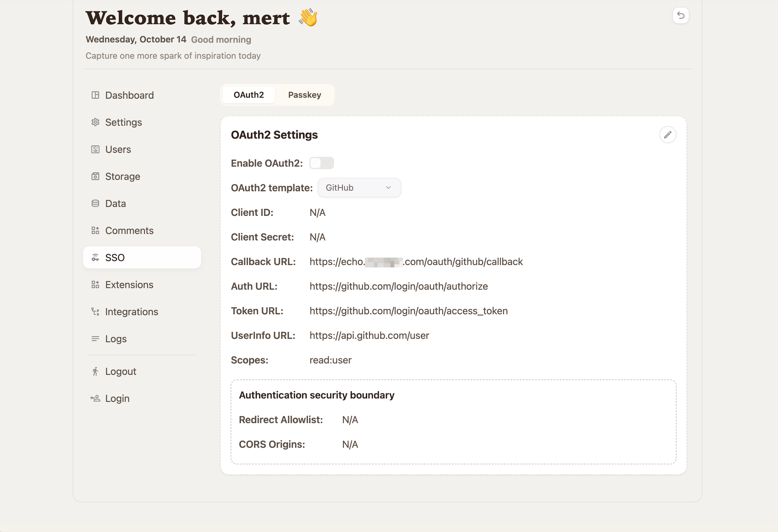The image size is (778, 532).
Task: Click the Logout walking-person icon
Action: pyautogui.click(x=95, y=371)
